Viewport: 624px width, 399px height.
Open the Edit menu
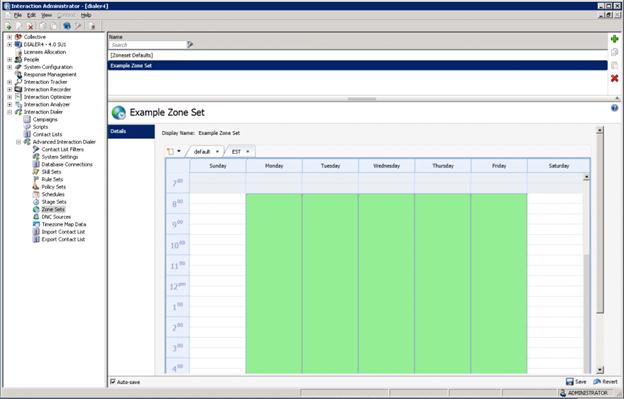(x=31, y=15)
